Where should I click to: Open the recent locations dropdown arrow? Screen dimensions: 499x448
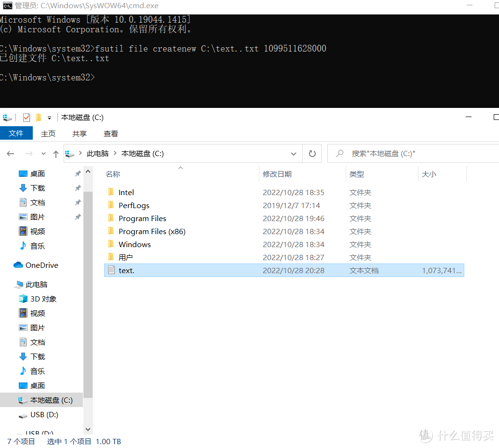coord(43,154)
